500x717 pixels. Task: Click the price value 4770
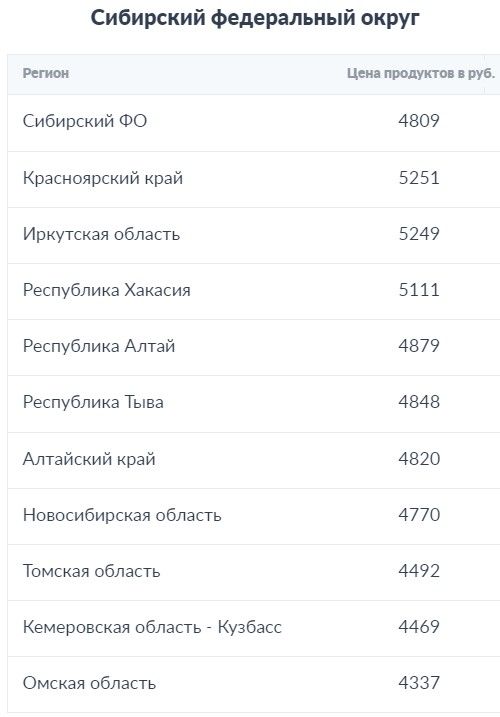click(419, 515)
